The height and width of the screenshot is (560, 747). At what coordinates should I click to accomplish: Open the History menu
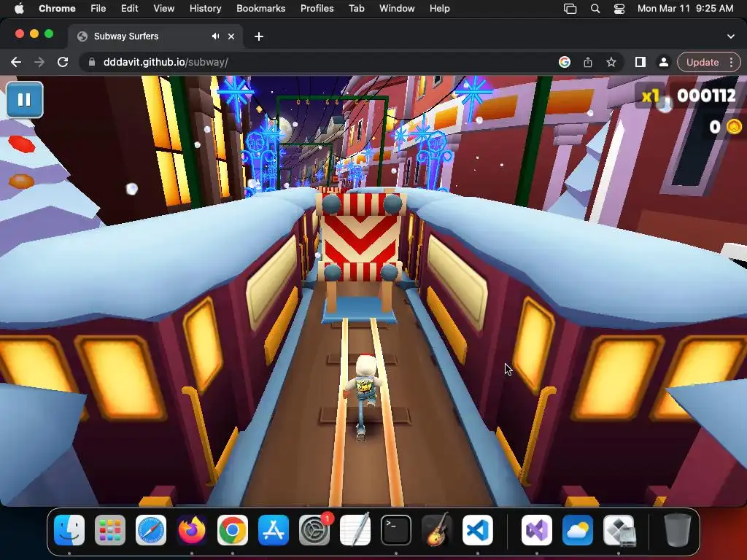(205, 8)
